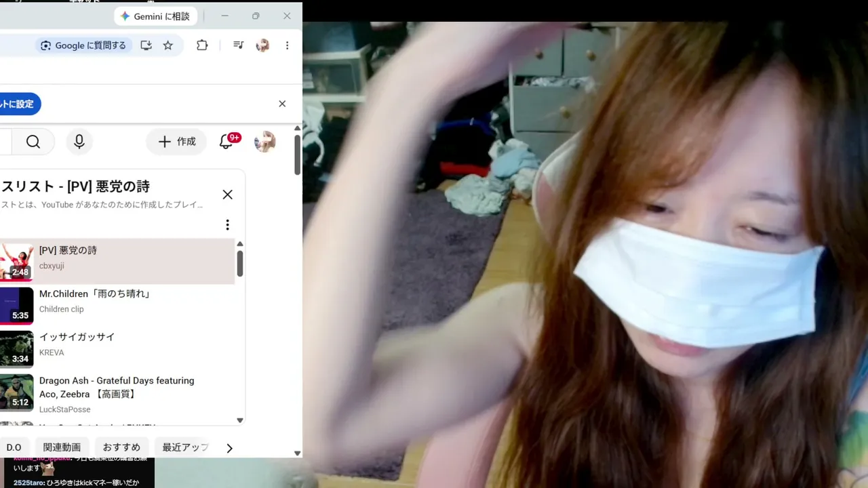
Task: Show more filter chips with the right chevron
Action: click(x=229, y=448)
